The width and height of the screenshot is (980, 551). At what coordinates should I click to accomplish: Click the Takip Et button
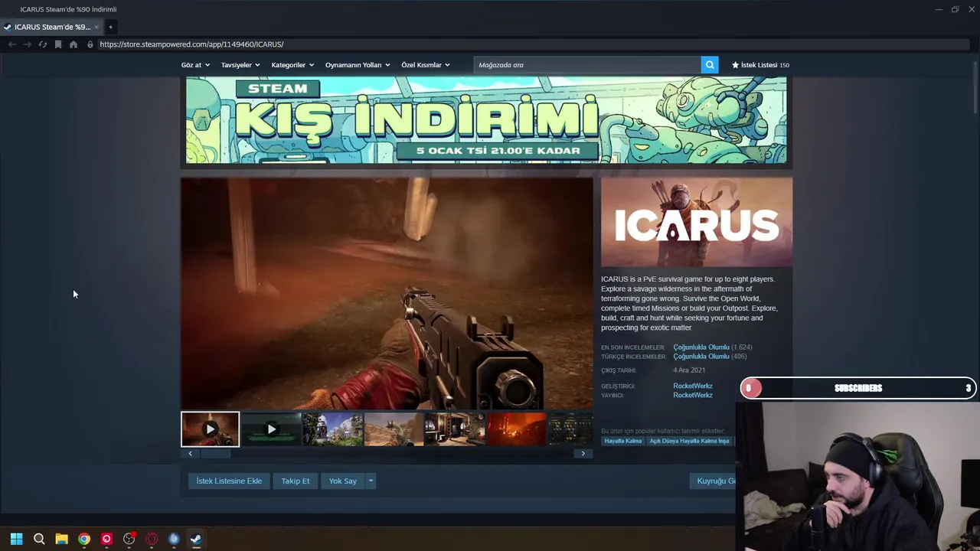(296, 481)
